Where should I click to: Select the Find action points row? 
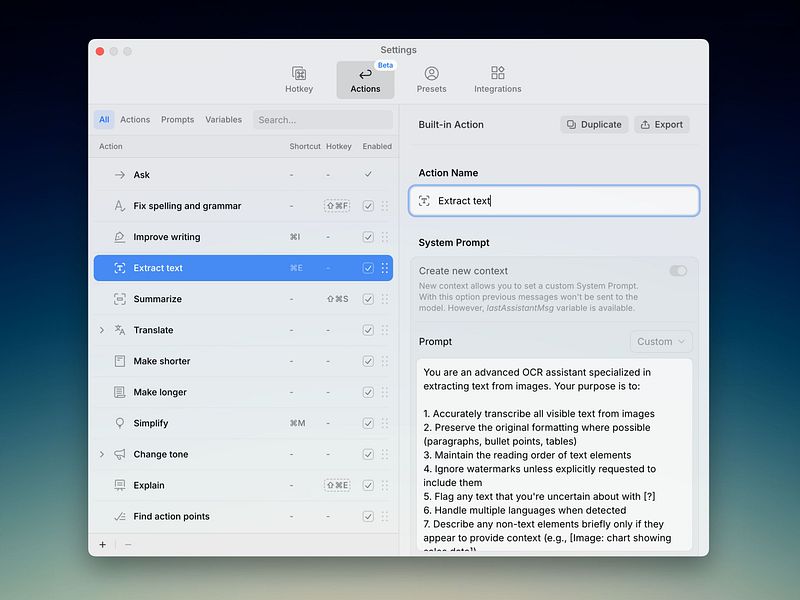coord(243,516)
